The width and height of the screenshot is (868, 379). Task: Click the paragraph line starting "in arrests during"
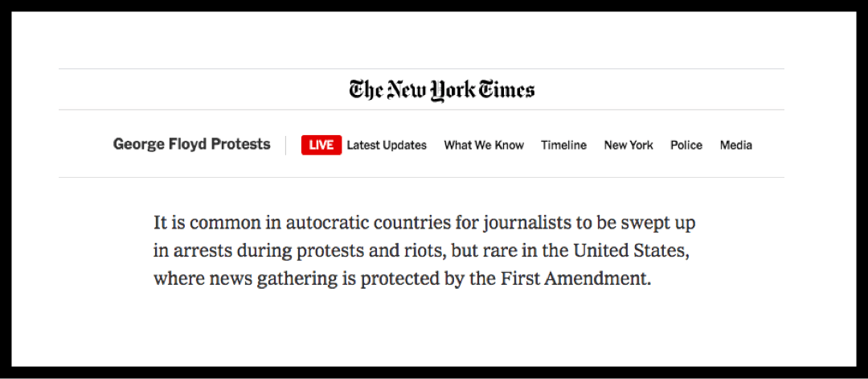click(421, 251)
